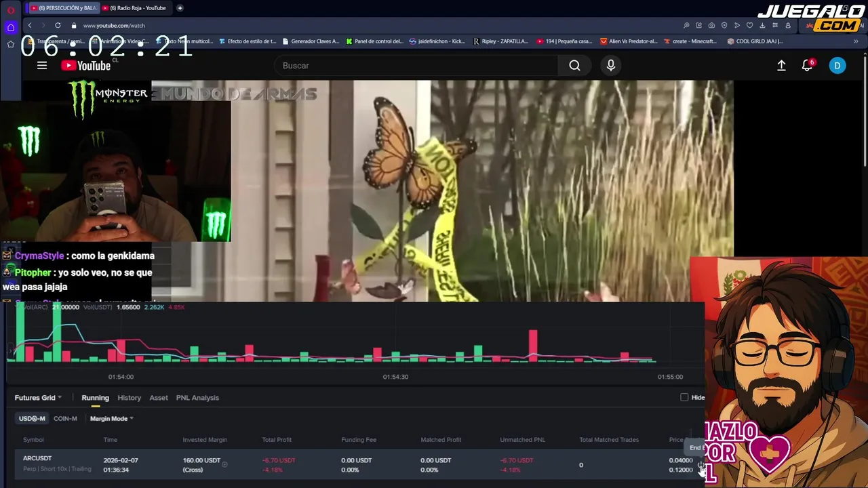Click info icon beside 160.00 USDT margin
The image size is (868, 488).
(224, 464)
